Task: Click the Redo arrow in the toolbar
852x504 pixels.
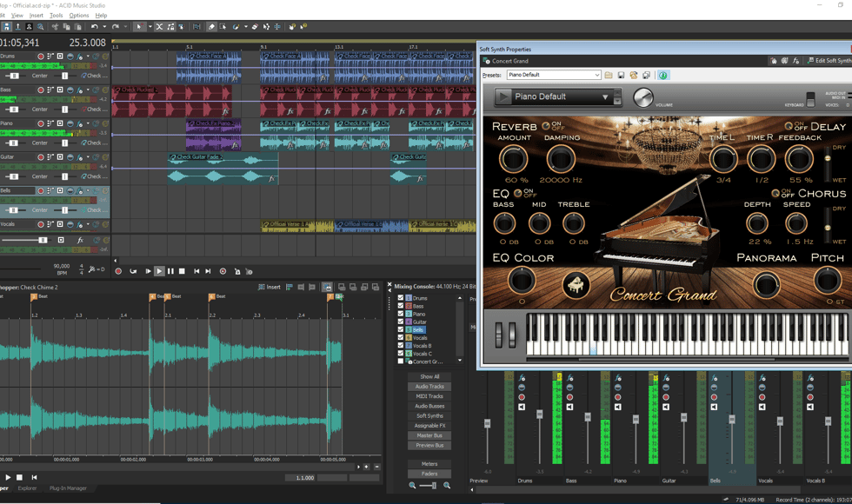Action: (115, 26)
